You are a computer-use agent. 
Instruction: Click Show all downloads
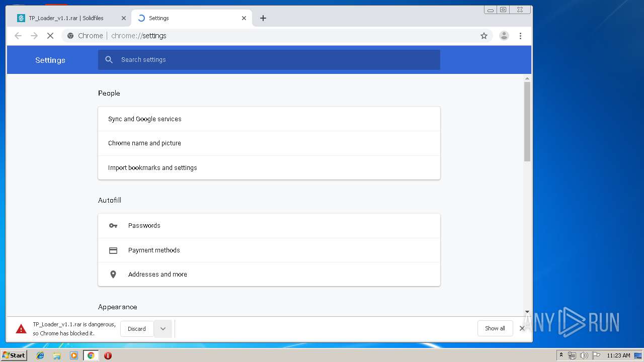[x=495, y=328]
